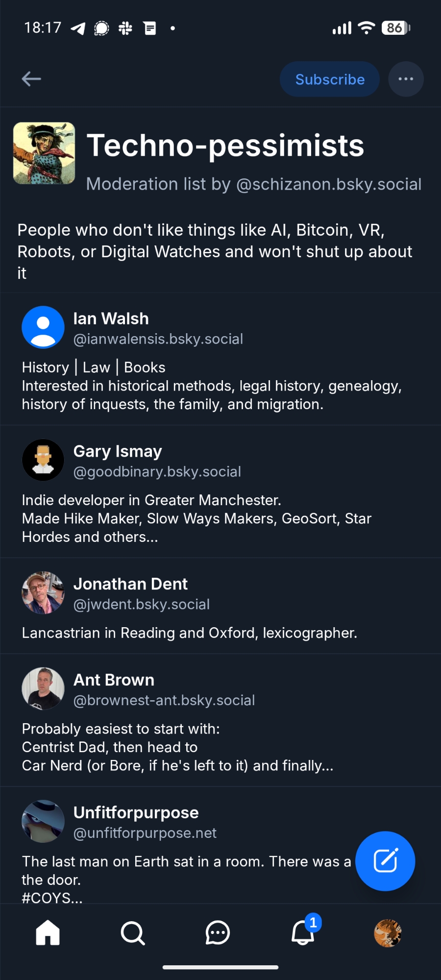Open Ian Walsh's default avatar
This screenshot has height=980, width=441.
(43, 327)
